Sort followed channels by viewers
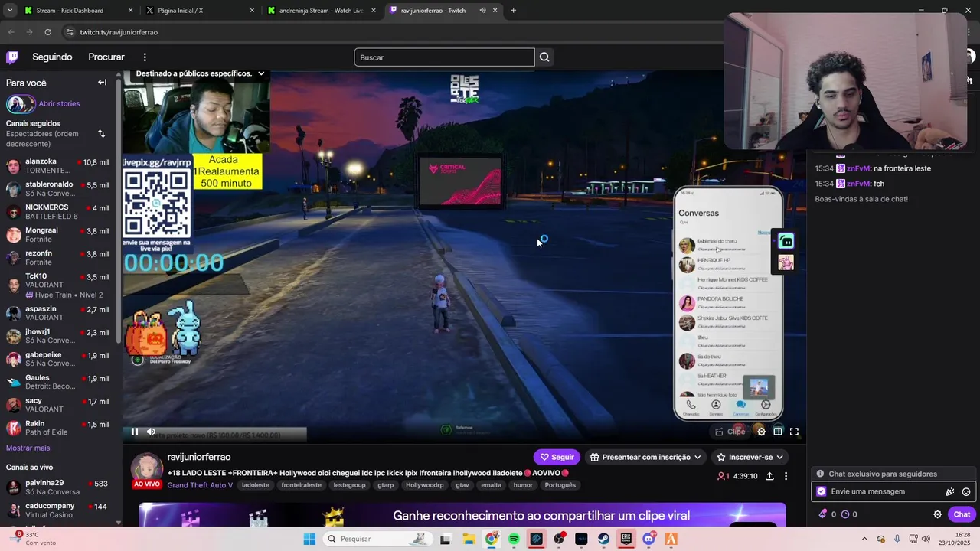980x551 pixels. tap(101, 134)
